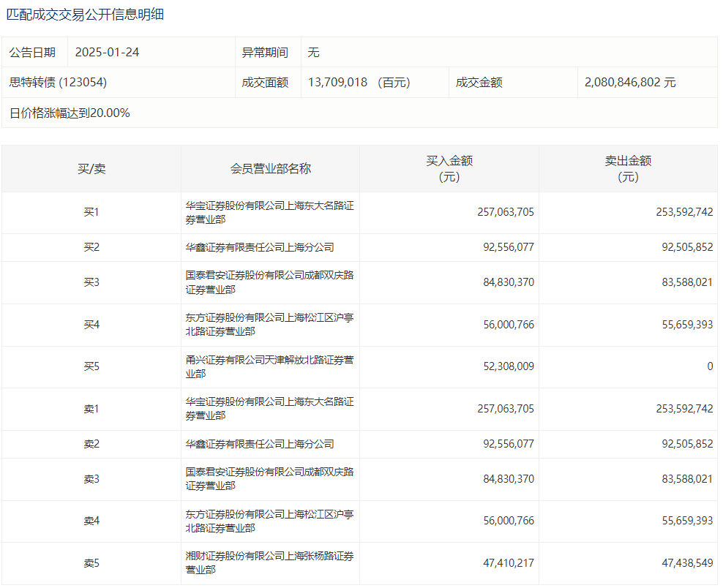
Task: Click the page title 匹配成交交易公开信息明细
Action: tap(85, 15)
